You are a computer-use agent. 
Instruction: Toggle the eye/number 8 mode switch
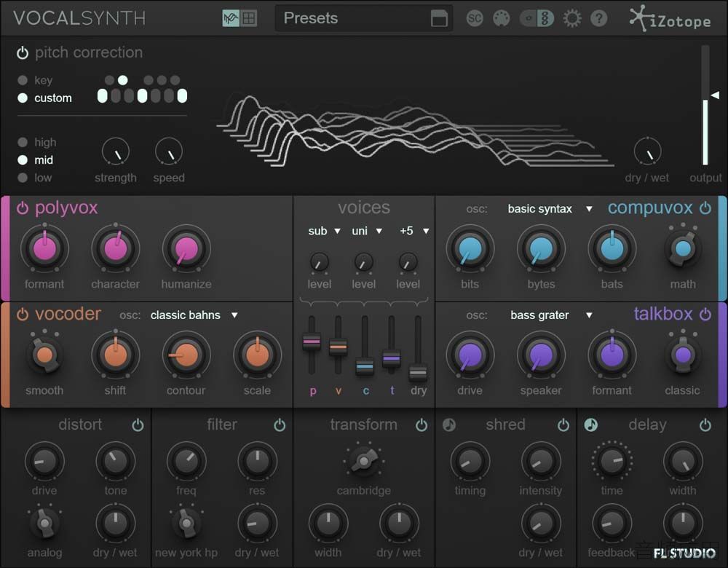pyautogui.click(x=537, y=18)
